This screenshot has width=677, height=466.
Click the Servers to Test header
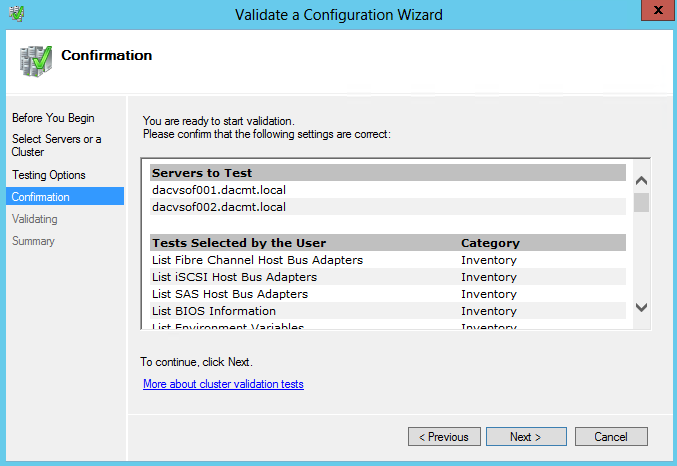(x=388, y=173)
